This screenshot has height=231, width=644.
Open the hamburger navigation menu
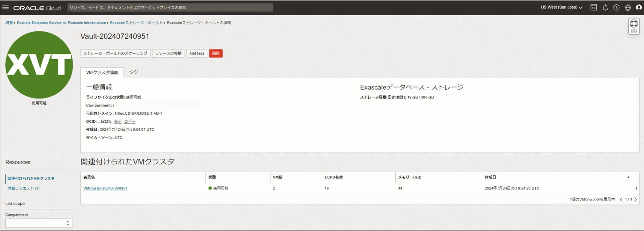coord(6,8)
